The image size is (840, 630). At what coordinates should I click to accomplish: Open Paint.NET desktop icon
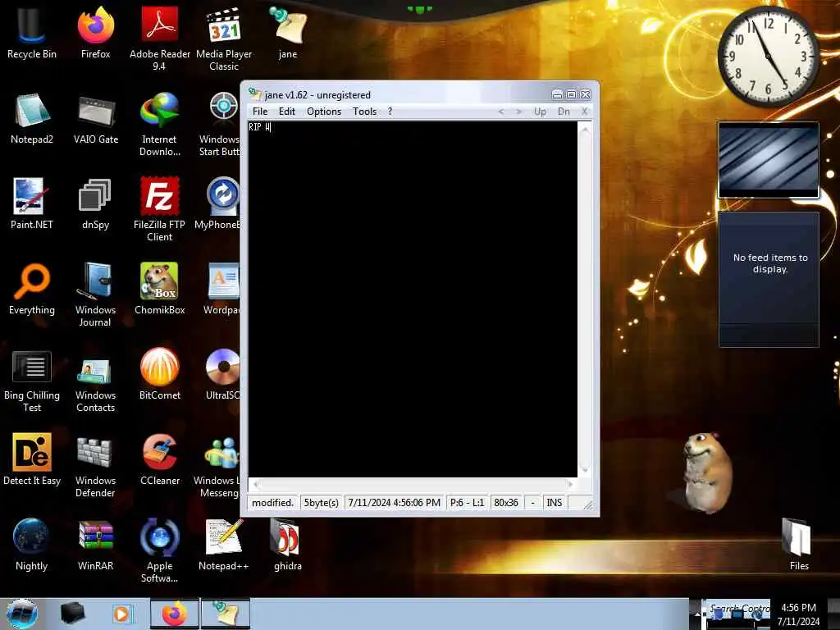click(32, 204)
